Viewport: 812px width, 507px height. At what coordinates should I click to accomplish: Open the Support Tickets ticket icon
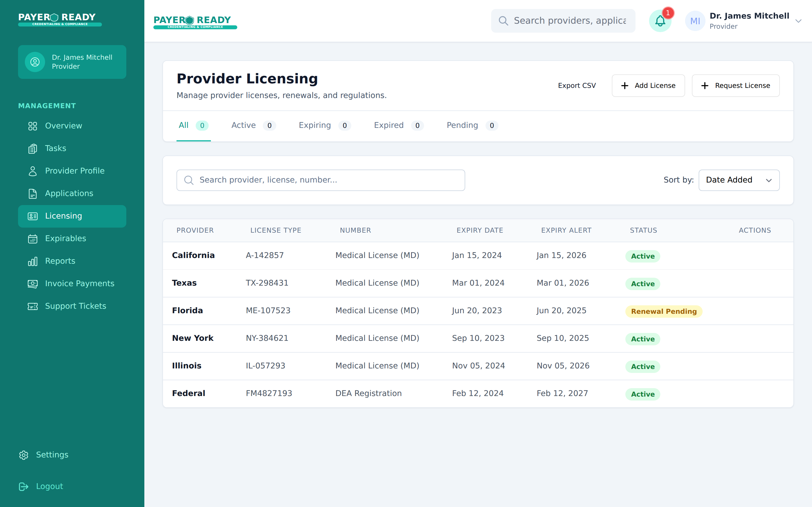coord(32,306)
